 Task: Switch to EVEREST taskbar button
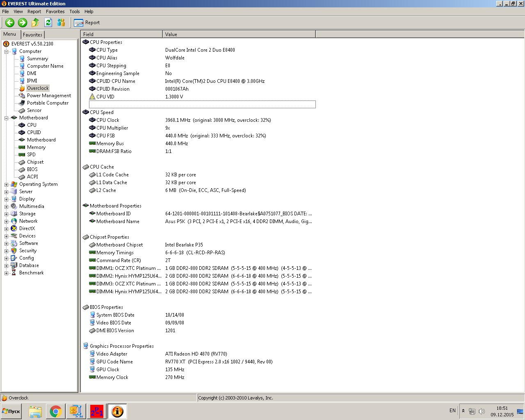(117, 411)
